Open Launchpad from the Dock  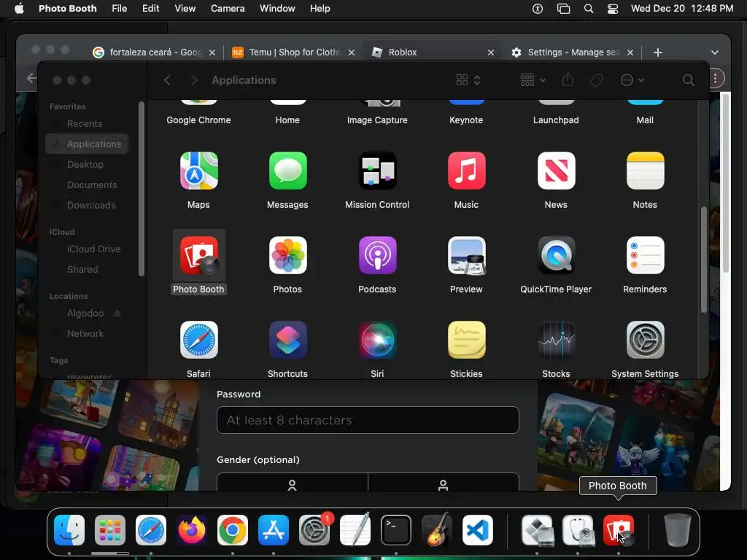(x=110, y=529)
